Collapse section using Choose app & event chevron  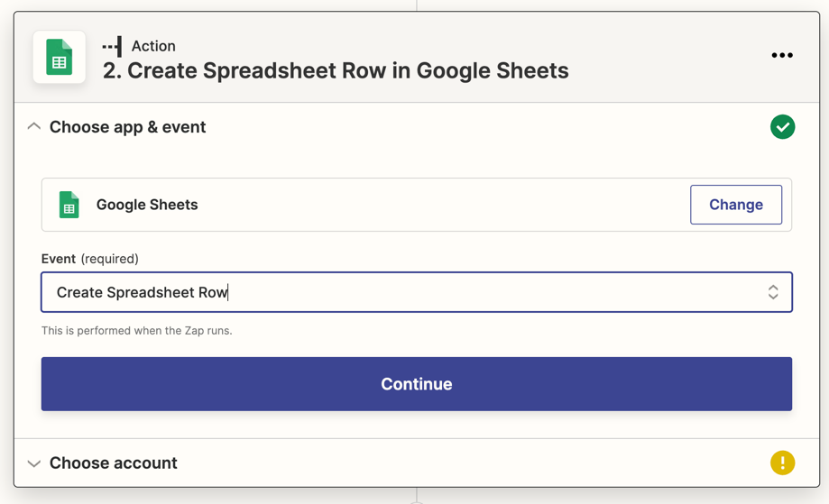point(34,127)
